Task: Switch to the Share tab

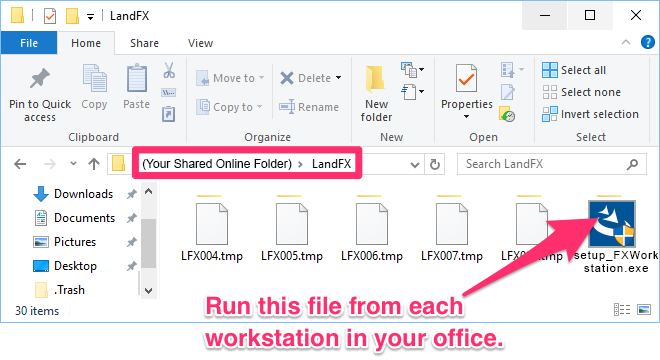Action: point(144,43)
